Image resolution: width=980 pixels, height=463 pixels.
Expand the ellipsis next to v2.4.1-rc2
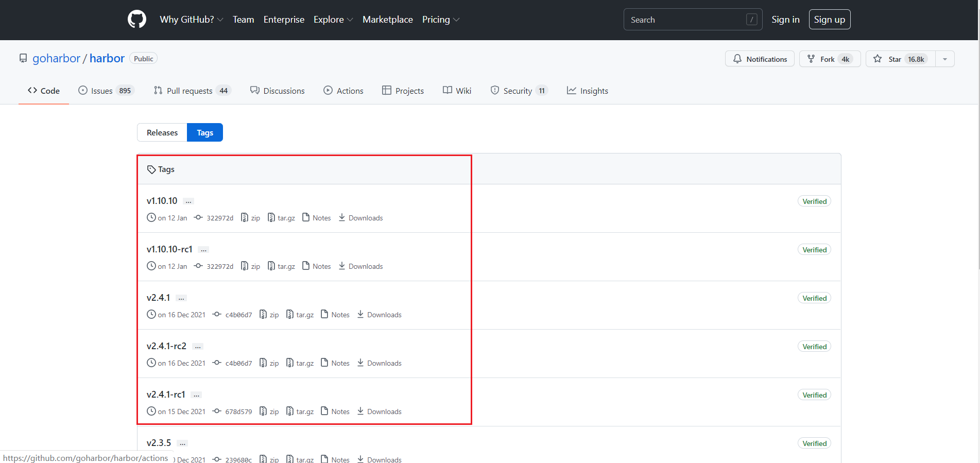[198, 347]
